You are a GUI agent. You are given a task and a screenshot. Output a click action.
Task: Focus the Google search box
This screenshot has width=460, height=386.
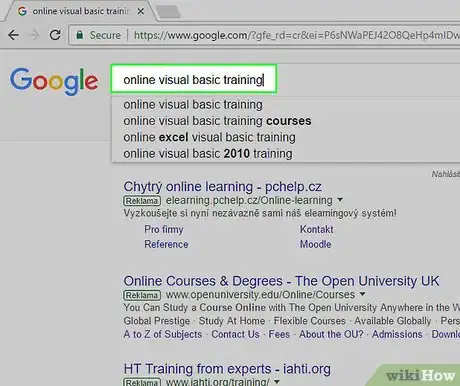coord(194,79)
